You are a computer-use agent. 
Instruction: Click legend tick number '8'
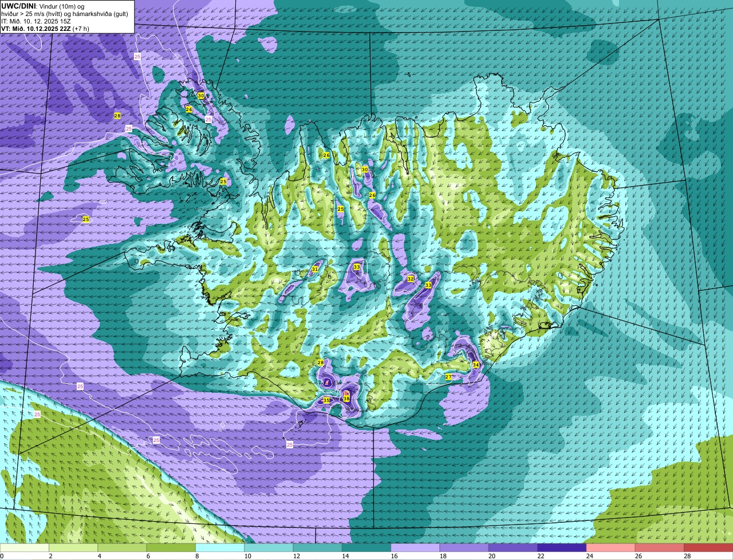coord(196,555)
